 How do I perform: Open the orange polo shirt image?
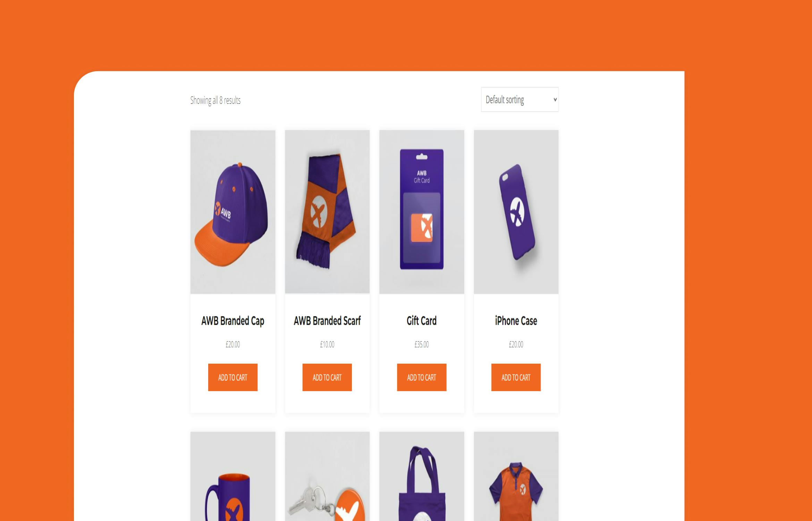tap(516, 477)
